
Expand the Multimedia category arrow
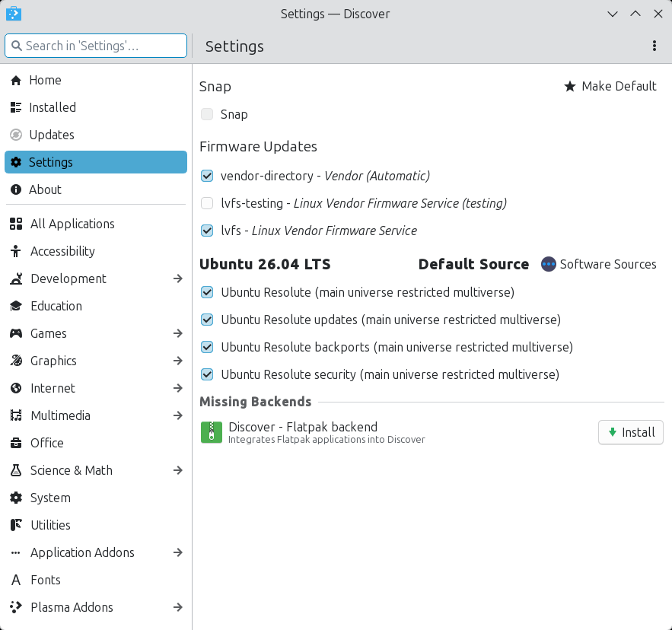tap(177, 416)
